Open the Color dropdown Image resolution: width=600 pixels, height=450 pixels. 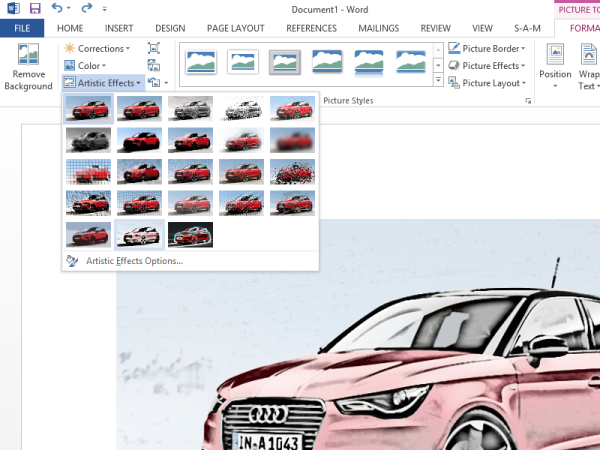[x=85, y=66]
